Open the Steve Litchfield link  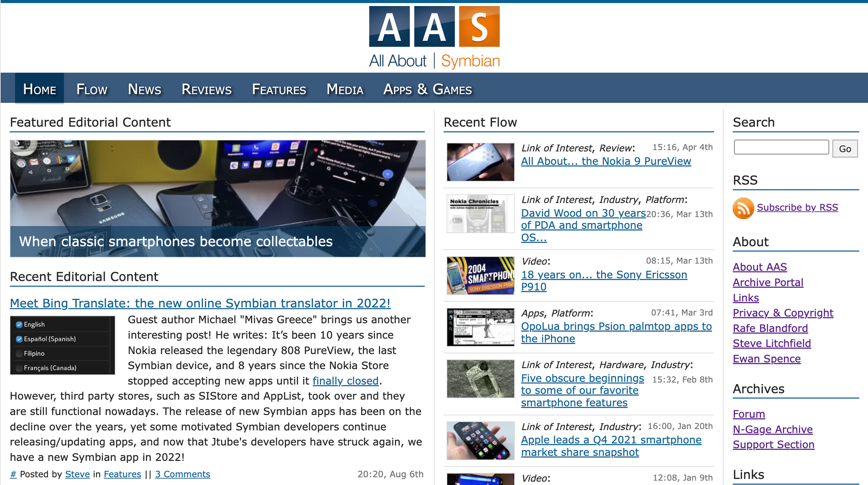[x=772, y=343]
